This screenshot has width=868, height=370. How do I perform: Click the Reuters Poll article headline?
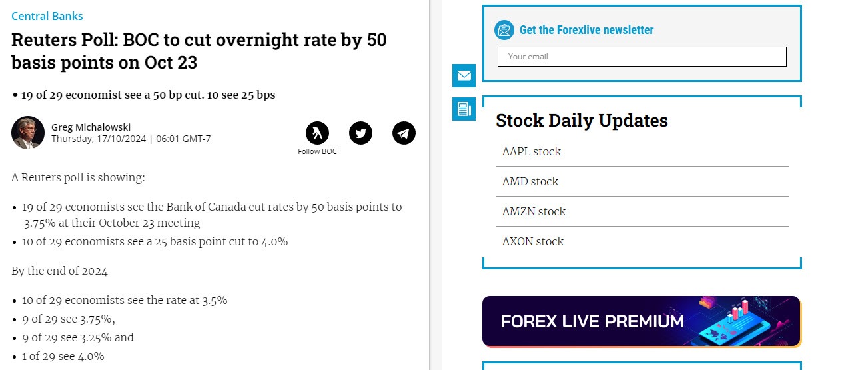pyautogui.click(x=199, y=51)
